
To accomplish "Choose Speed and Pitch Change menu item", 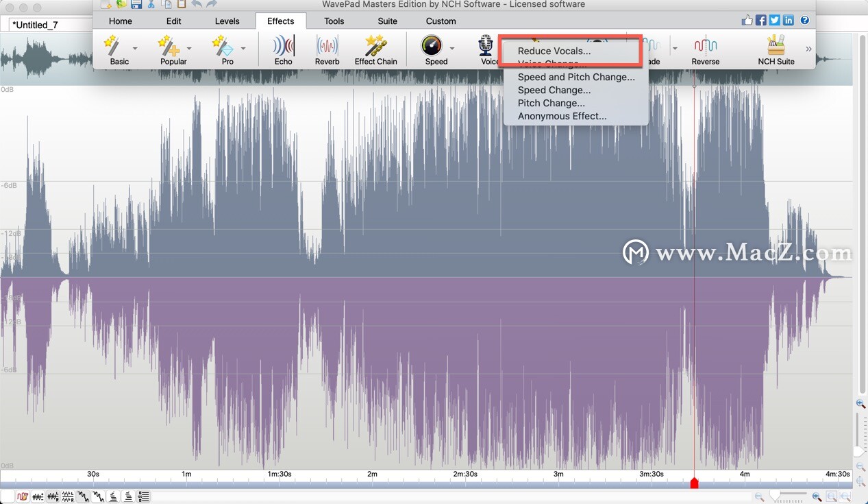I will point(575,77).
